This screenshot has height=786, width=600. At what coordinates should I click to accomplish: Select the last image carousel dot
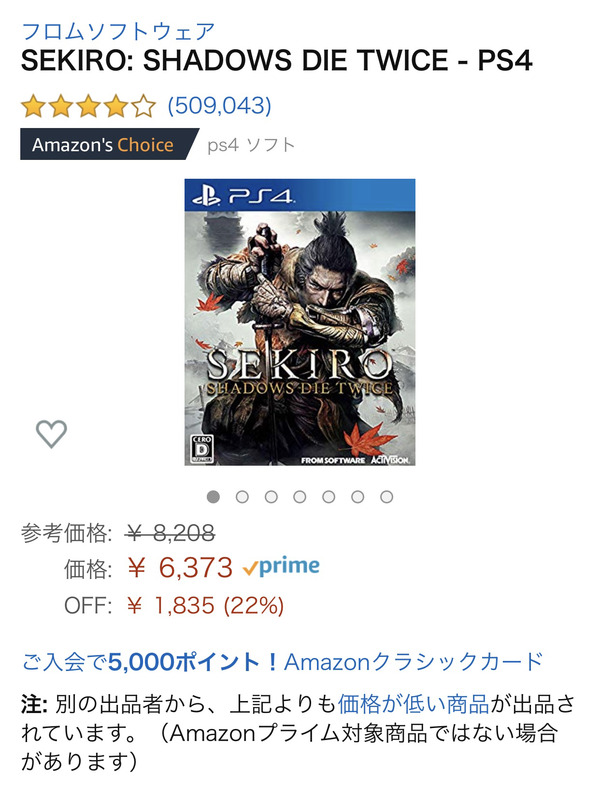(x=387, y=496)
